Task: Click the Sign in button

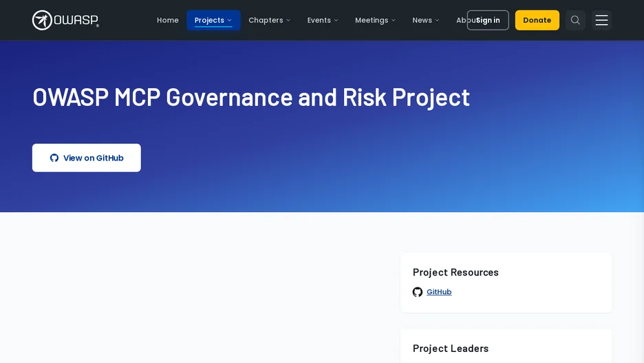Action: 488,20
